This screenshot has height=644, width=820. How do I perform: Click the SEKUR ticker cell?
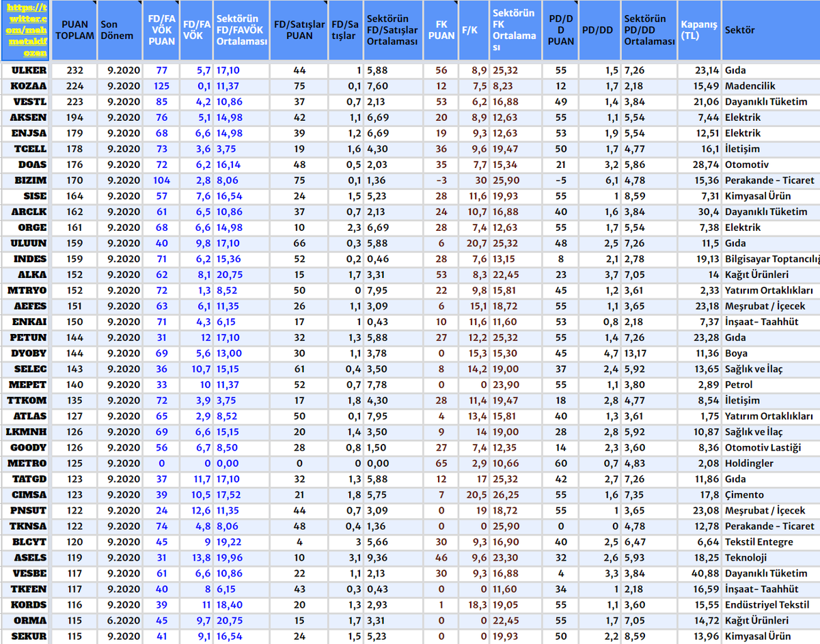tap(26, 636)
